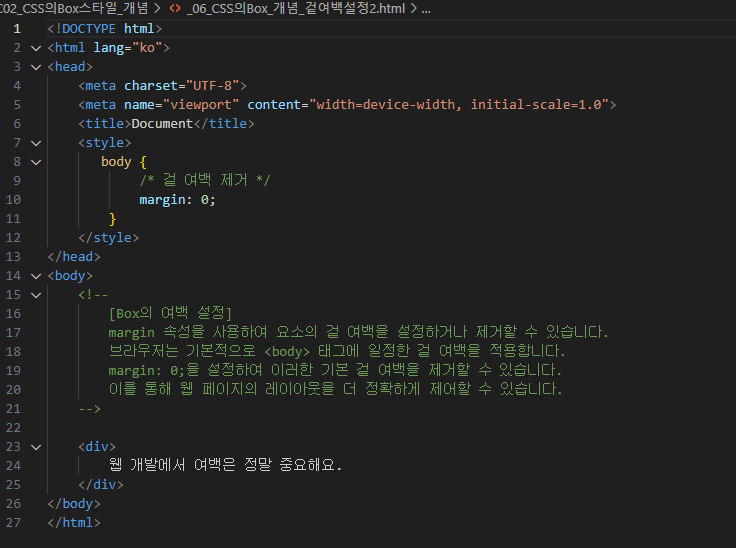
Task: Click the Document title text on line 6
Action: tap(162, 124)
